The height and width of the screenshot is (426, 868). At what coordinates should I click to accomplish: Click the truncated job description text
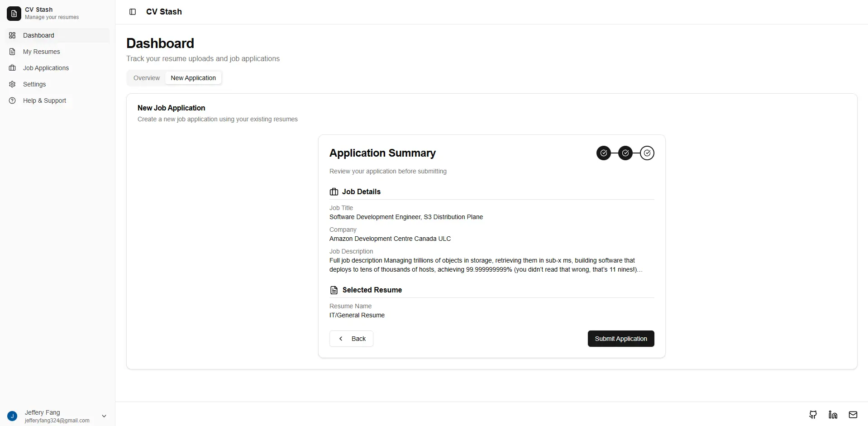pos(486,265)
